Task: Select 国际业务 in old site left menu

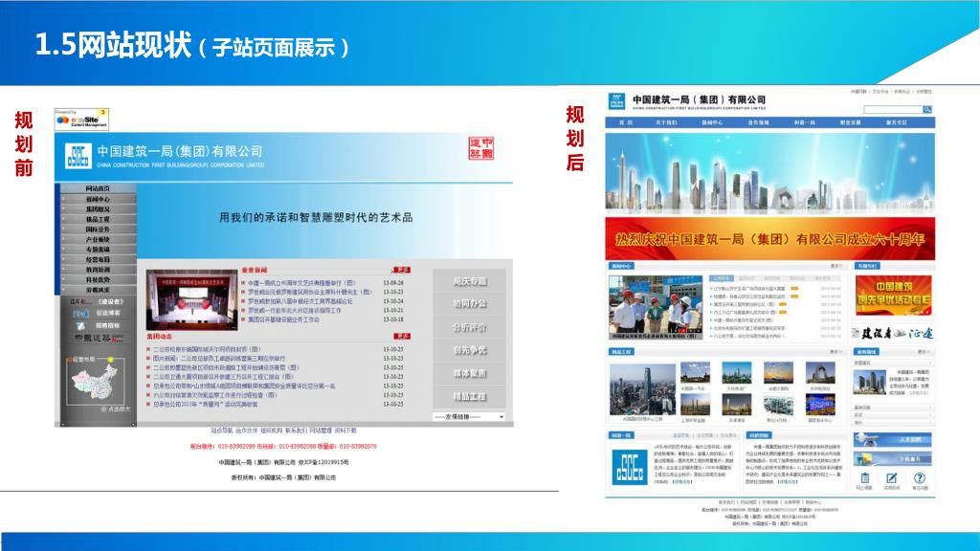Action: (99, 230)
